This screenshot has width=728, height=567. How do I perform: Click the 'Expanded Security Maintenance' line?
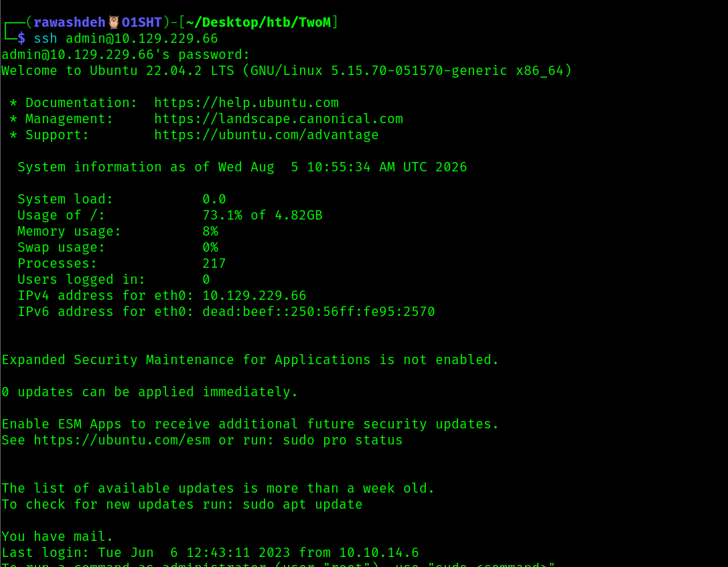pos(250,360)
